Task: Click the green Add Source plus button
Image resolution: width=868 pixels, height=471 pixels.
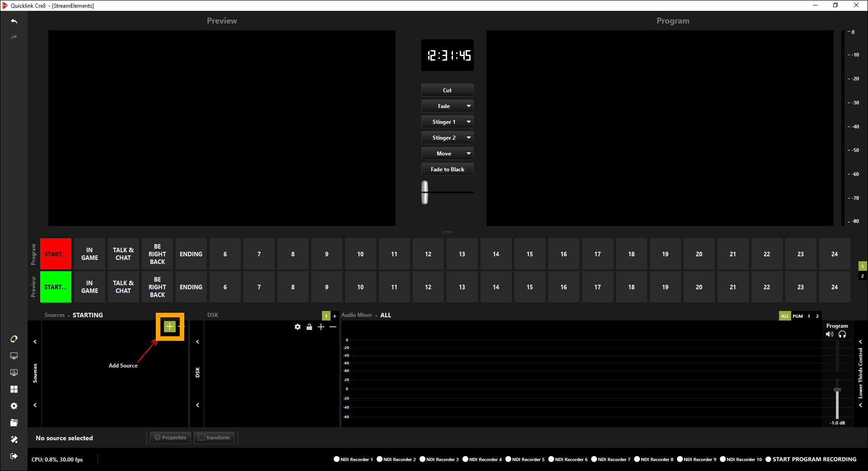Action: click(169, 326)
